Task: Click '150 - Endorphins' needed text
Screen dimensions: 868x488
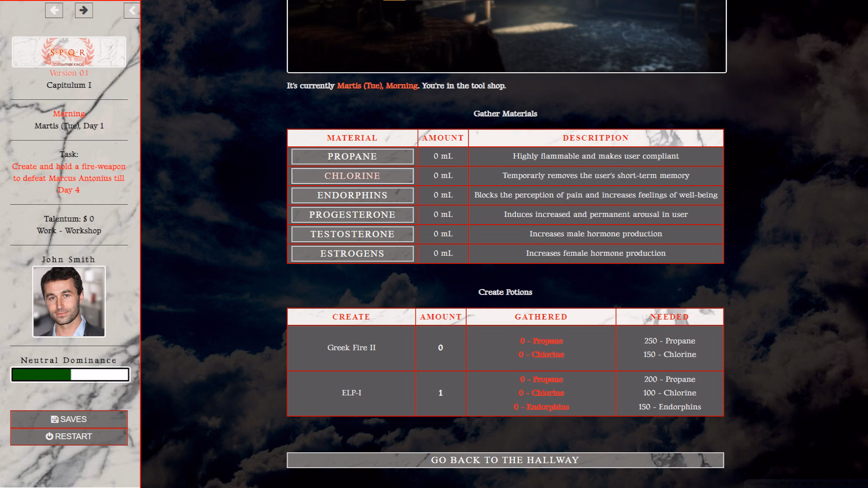Action: click(x=670, y=407)
